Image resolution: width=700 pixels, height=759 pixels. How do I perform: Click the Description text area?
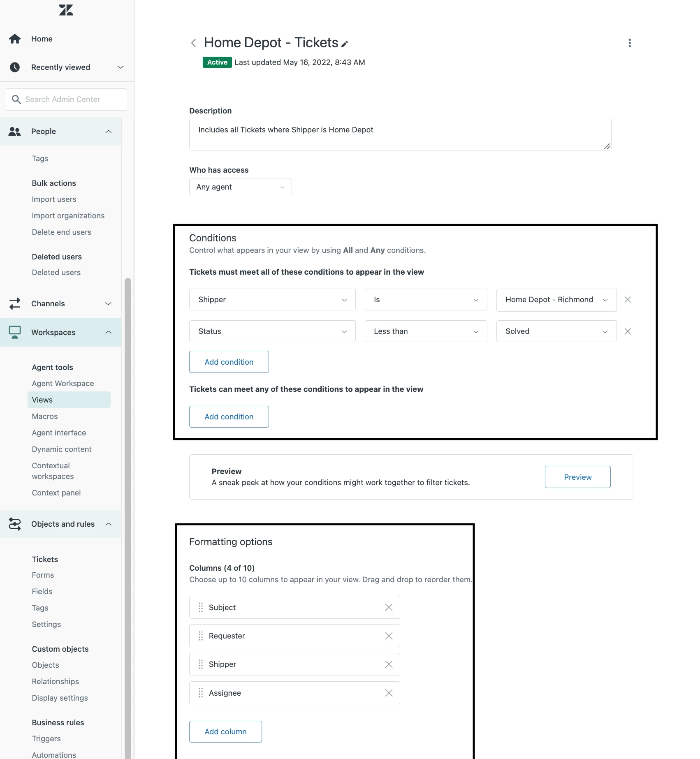point(400,134)
